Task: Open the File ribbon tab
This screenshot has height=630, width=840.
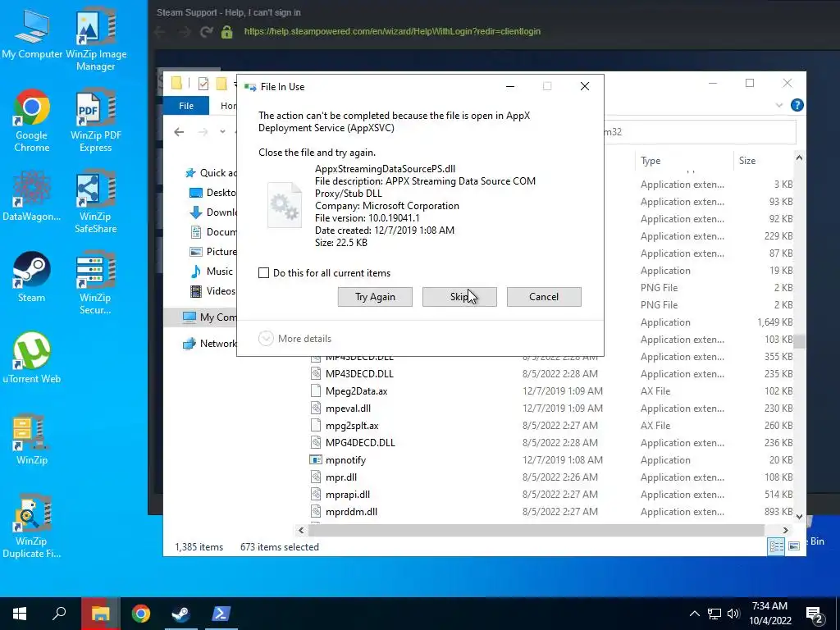Action: 186,106
